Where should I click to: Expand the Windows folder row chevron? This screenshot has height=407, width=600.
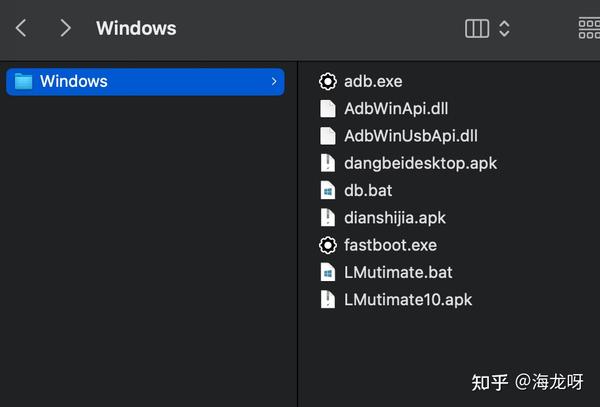[274, 81]
